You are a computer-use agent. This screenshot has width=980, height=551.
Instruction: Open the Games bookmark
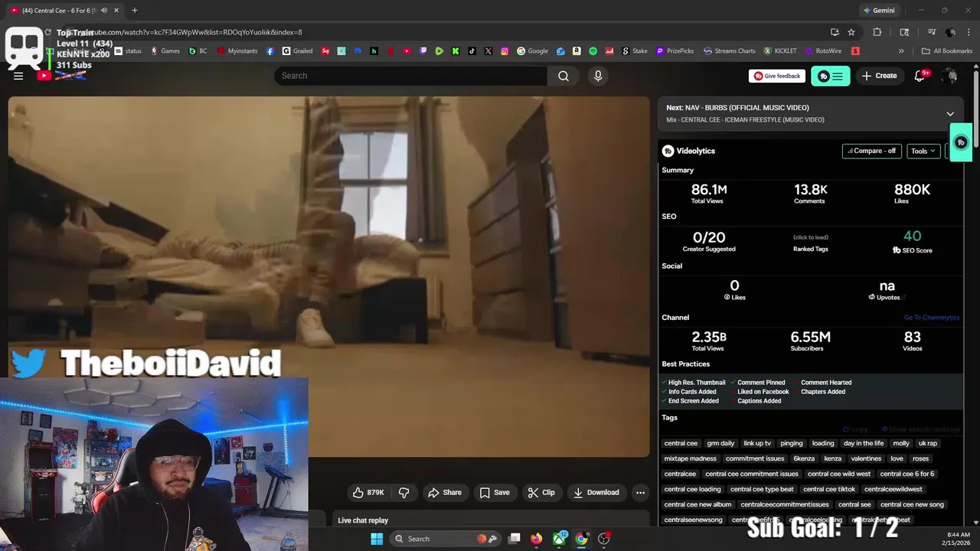tap(165, 51)
